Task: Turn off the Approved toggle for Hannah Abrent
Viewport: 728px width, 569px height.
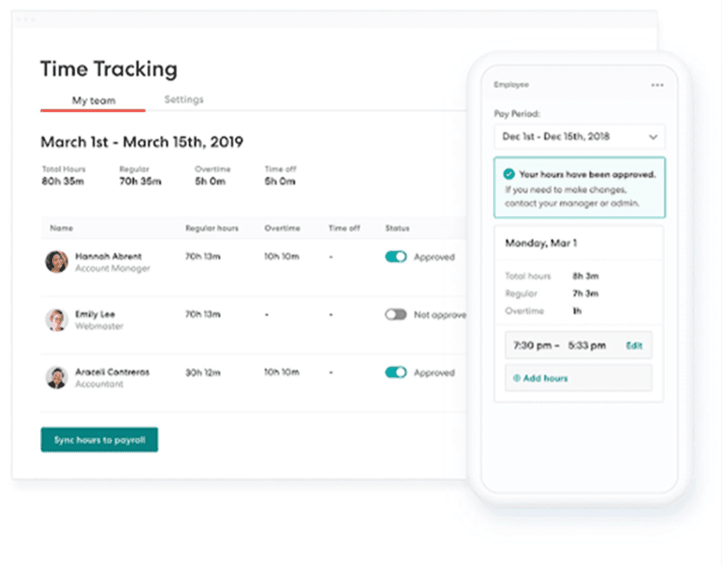Action: 397,257
